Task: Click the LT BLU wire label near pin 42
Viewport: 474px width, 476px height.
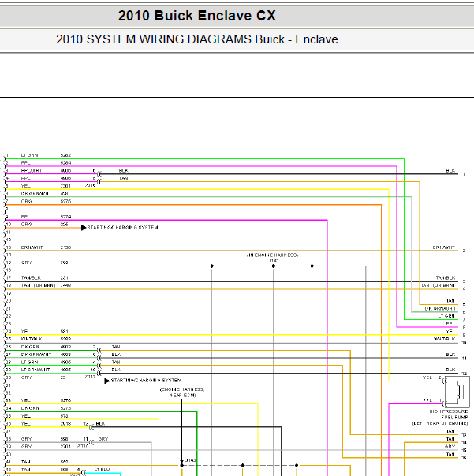Action: [x=102, y=470]
